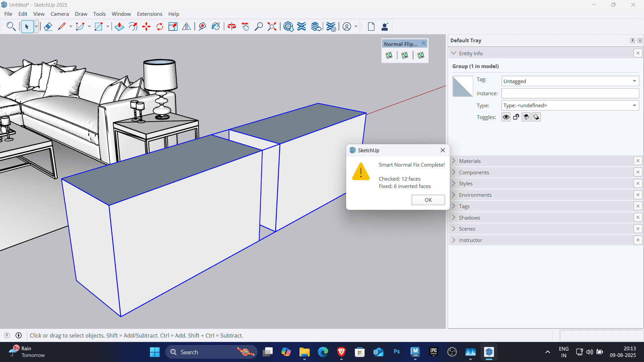Expand the Shadows panel

coord(469,218)
